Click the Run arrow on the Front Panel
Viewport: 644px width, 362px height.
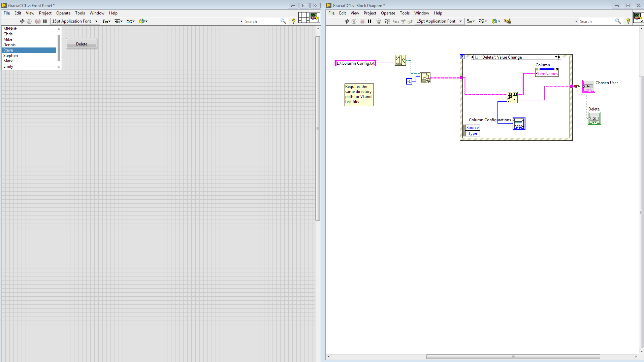tap(22, 21)
